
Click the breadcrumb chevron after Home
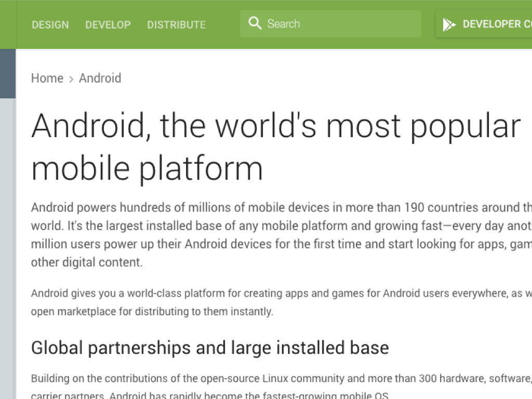click(71, 79)
